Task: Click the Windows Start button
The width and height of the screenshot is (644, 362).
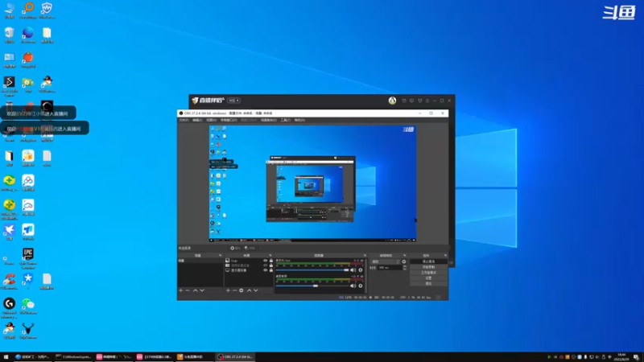Action: [x=6, y=356]
